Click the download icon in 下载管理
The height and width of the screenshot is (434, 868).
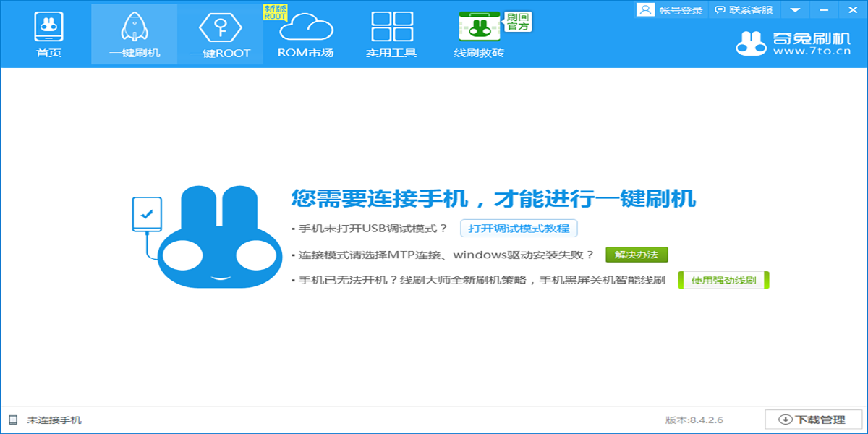pyautogui.click(x=786, y=418)
